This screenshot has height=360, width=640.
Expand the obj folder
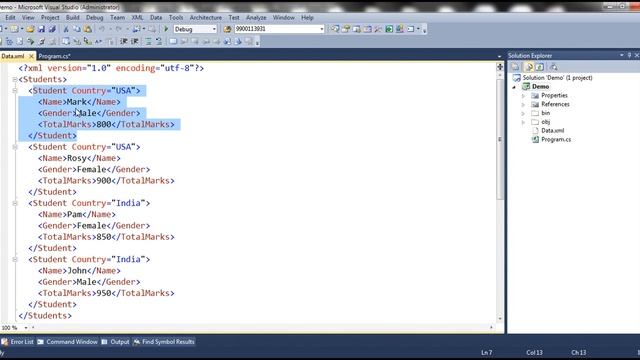[x=523, y=122]
